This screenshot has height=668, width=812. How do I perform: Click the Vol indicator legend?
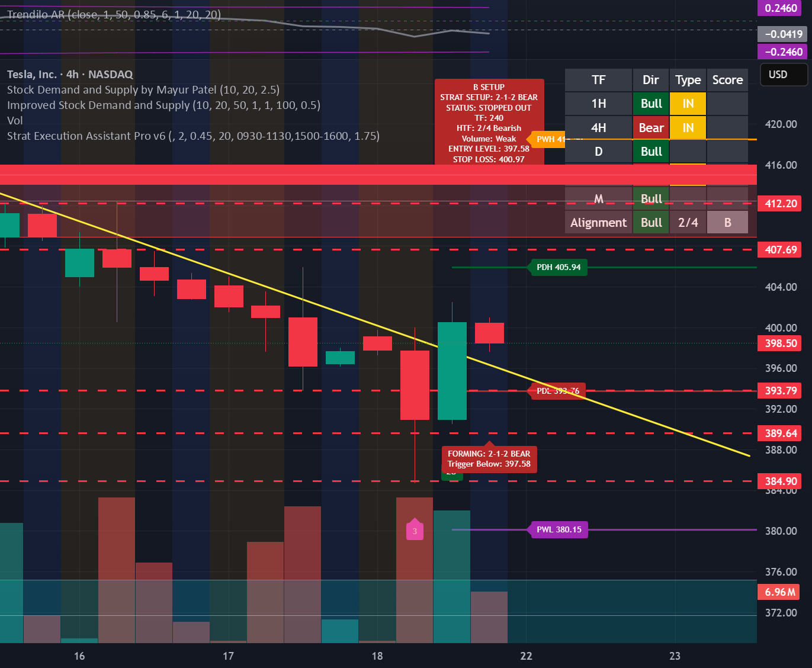click(15, 121)
